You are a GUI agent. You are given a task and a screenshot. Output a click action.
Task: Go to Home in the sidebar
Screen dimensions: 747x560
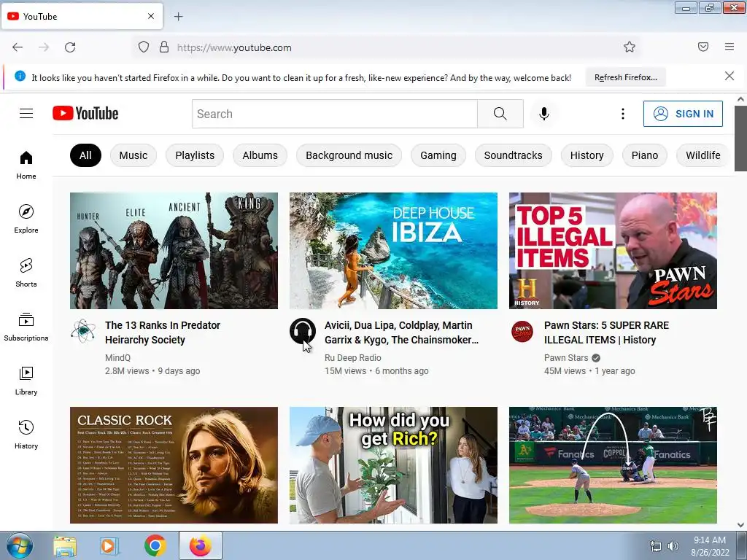(x=26, y=166)
